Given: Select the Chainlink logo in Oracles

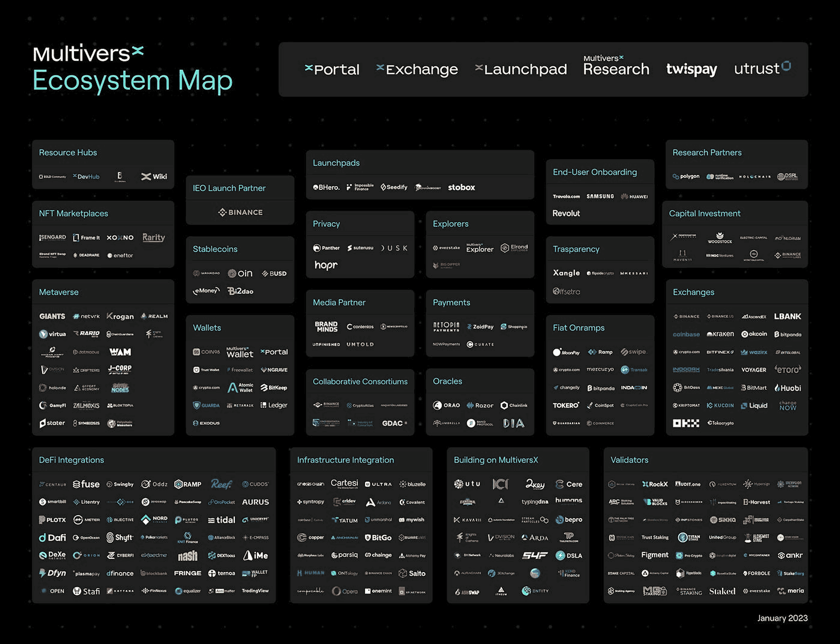Looking at the screenshot, I should coord(514,405).
